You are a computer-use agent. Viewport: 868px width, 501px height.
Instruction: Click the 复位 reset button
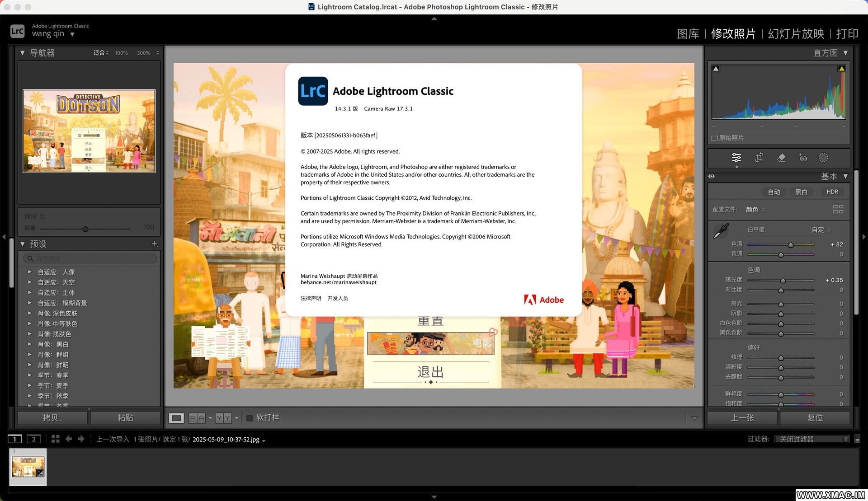pyautogui.click(x=815, y=418)
